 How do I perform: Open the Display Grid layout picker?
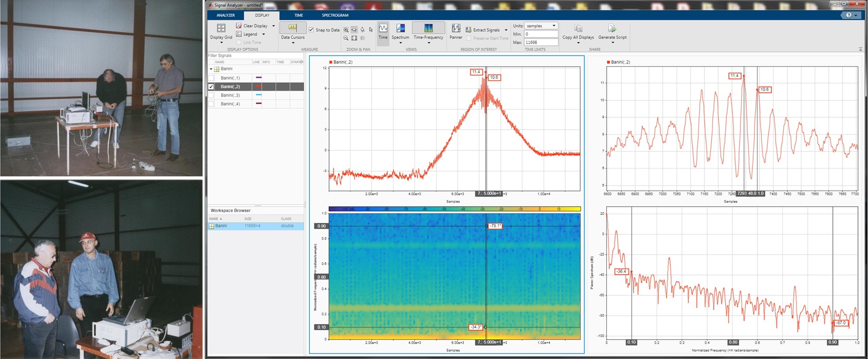[221, 29]
